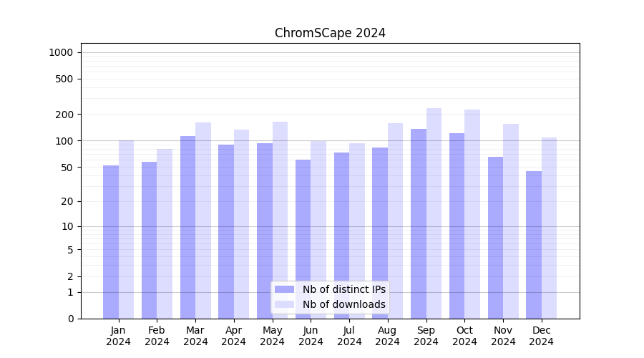Click the 0 y-axis tick label
Viewport: 644px width, 358px height.
70,319
